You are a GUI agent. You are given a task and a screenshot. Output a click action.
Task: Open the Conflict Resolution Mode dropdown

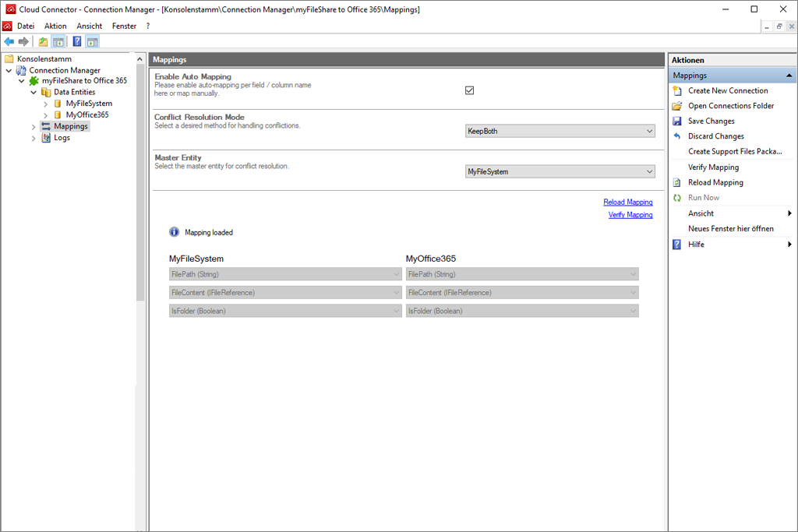(x=560, y=132)
